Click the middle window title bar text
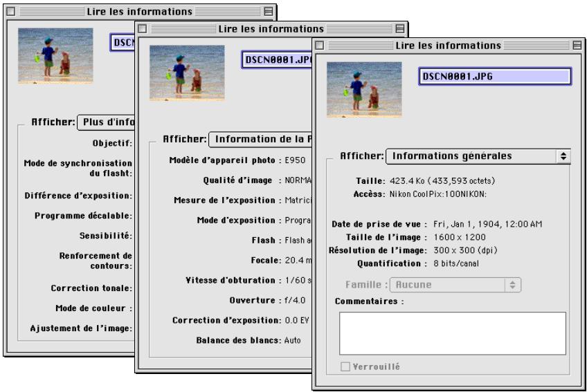 point(271,29)
